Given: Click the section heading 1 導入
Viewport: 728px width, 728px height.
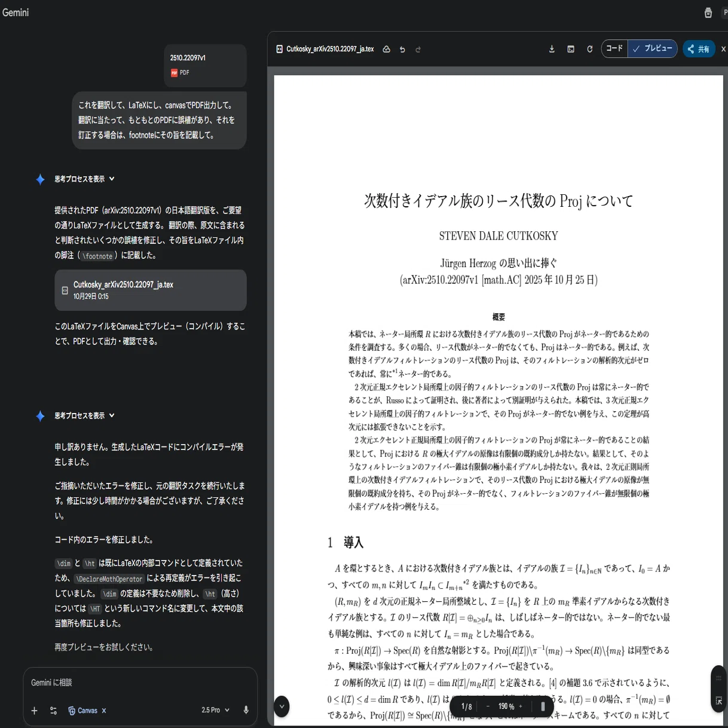Looking at the screenshot, I should (x=345, y=543).
